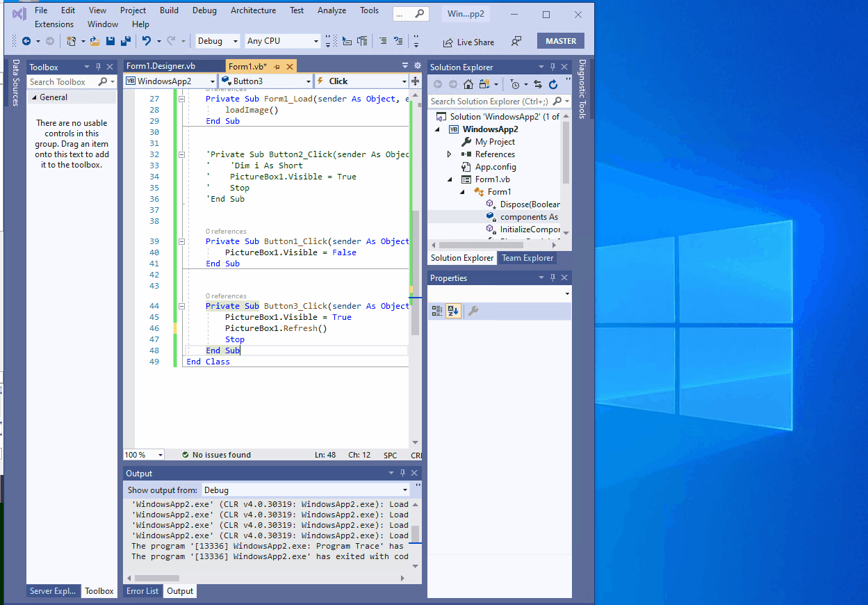This screenshot has height=605, width=868.
Task: Toggle Categorized view in Properties panel
Action: [x=437, y=311]
